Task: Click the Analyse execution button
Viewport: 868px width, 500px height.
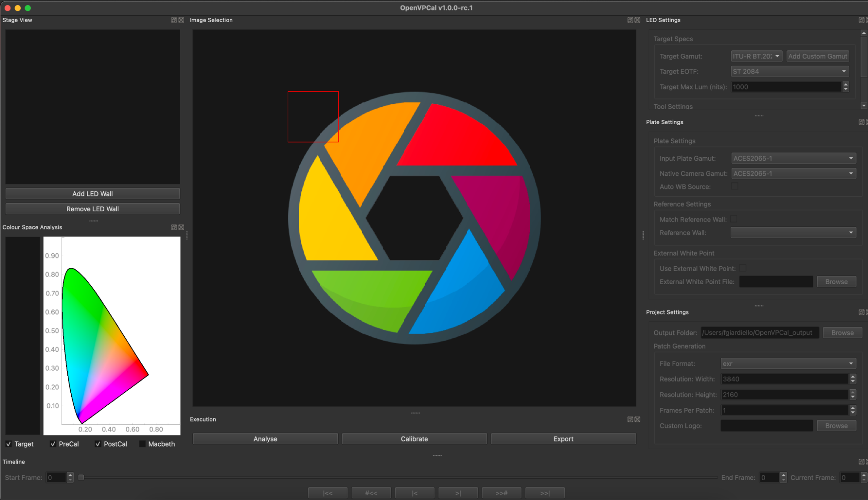Action: click(x=265, y=439)
